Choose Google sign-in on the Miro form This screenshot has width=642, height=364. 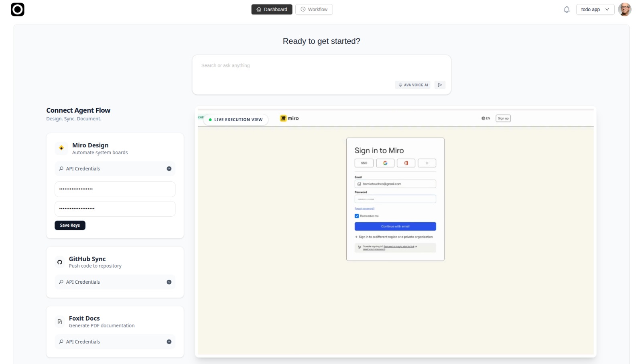[385, 163]
